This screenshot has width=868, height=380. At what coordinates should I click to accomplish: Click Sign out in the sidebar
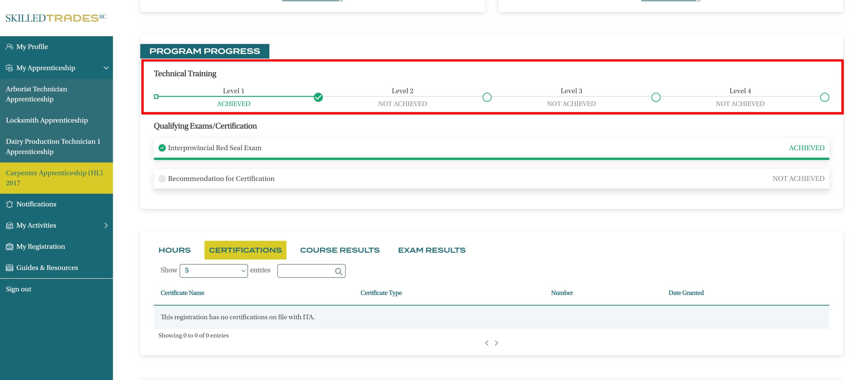coord(18,289)
